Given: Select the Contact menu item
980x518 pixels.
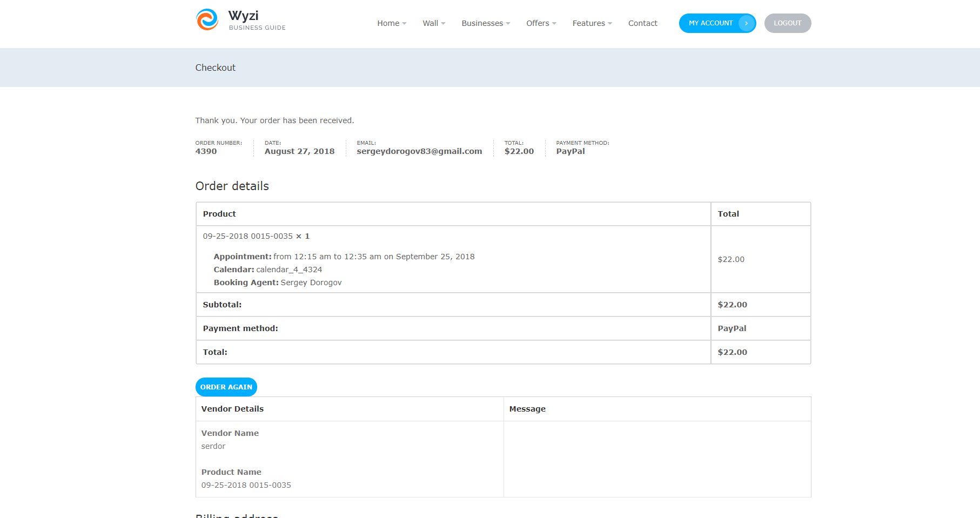Looking at the screenshot, I should pos(642,23).
